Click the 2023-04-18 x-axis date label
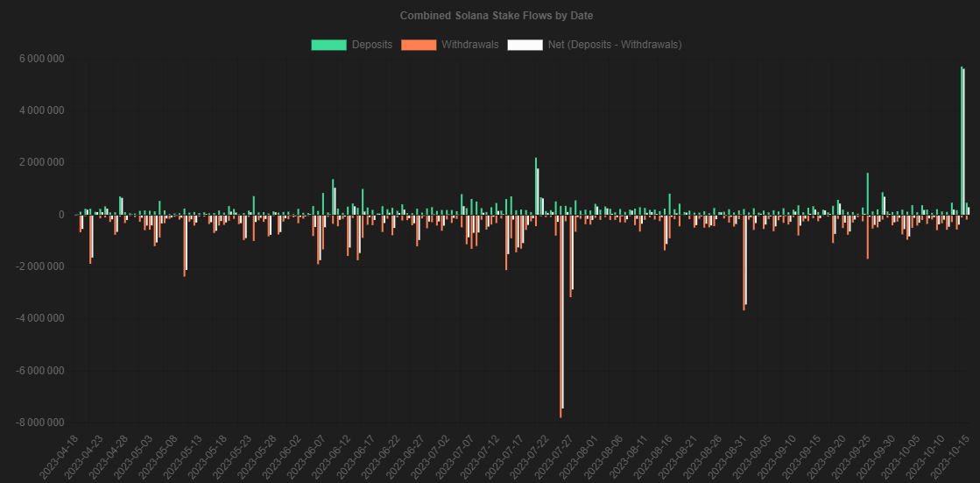Viewport: 980px width, 483px height. 64,456
